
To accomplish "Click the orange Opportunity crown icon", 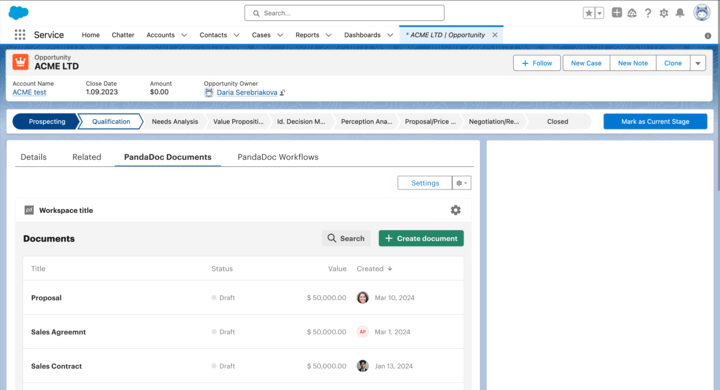I will (21, 62).
